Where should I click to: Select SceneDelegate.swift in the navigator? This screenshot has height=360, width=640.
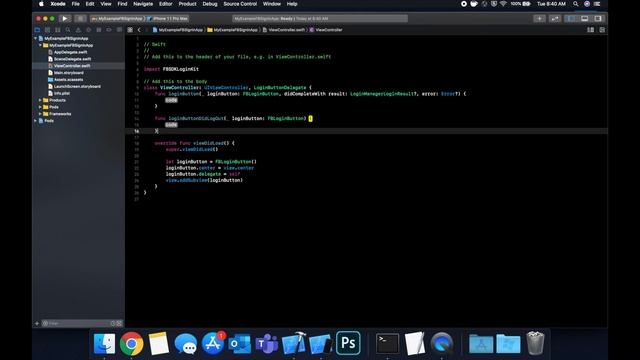(72, 59)
